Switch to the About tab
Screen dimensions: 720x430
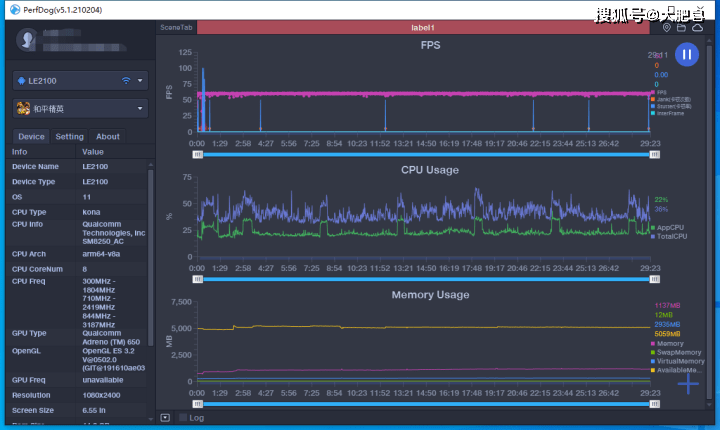[107, 136]
